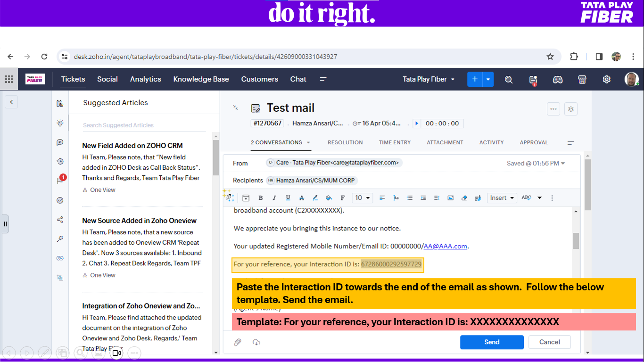Click the blue plus add button
This screenshot has width=644, height=362.
pos(475,79)
